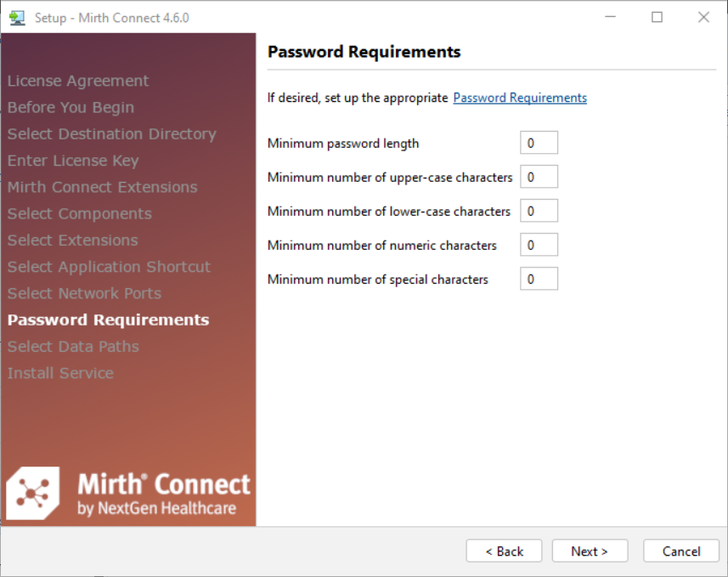The height and width of the screenshot is (577, 728).
Task: Maximize the Setup window
Action: [x=657, y=17]
